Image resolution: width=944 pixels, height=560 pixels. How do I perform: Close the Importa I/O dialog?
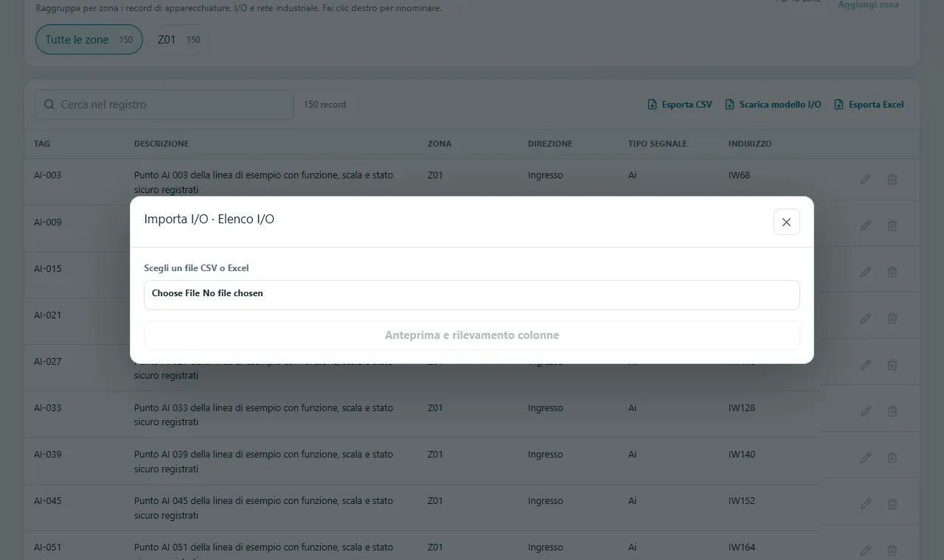point(786,222)
